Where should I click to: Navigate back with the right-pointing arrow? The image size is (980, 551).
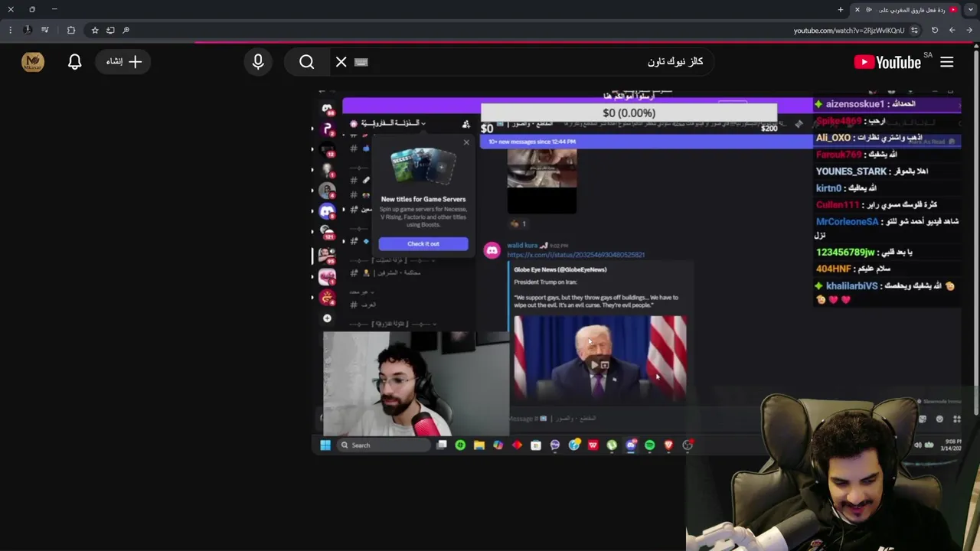[969, 31]
